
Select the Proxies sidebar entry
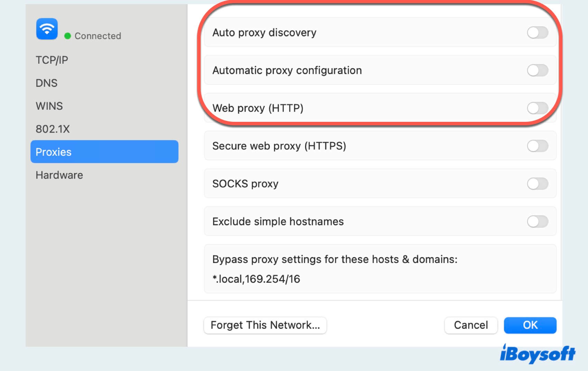(54, 152)
